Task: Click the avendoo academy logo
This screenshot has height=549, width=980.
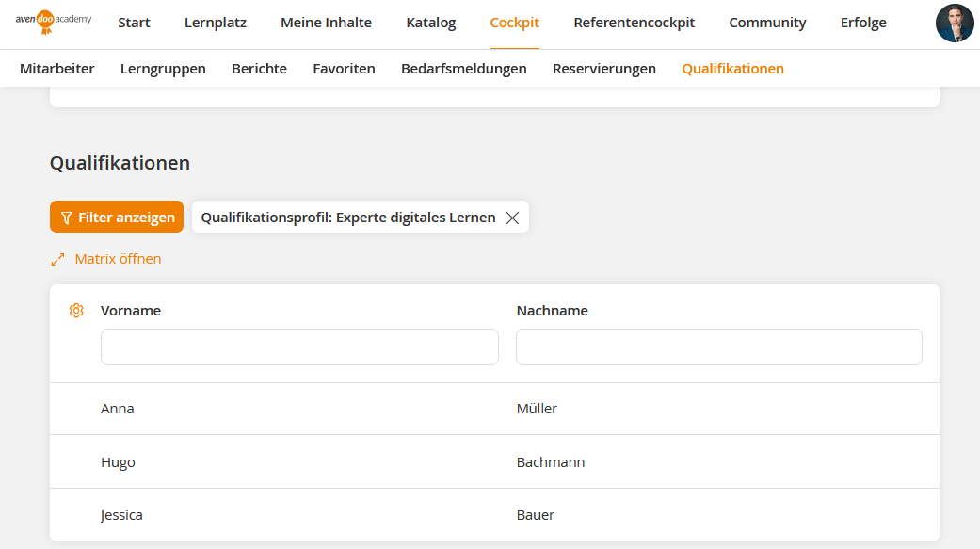Action: [x=52, y=23]
